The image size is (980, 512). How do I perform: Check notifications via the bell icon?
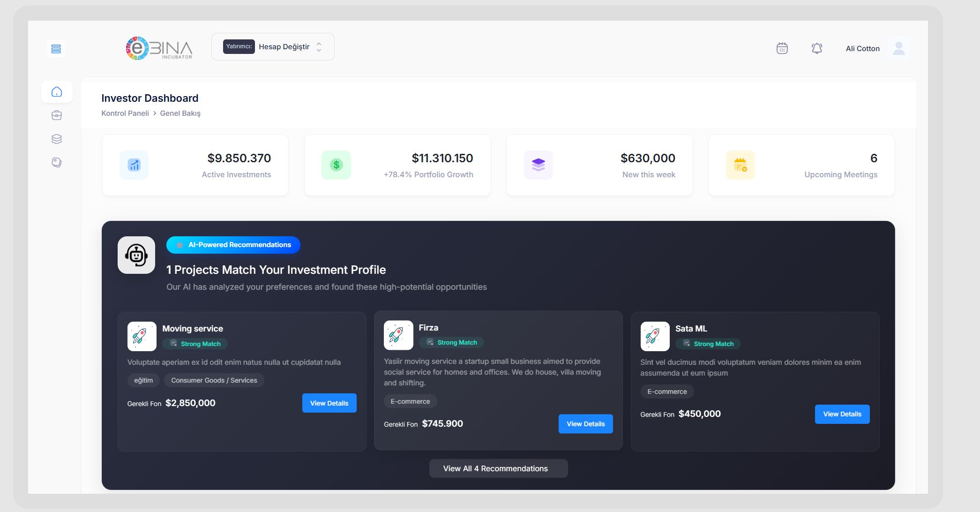817,48
